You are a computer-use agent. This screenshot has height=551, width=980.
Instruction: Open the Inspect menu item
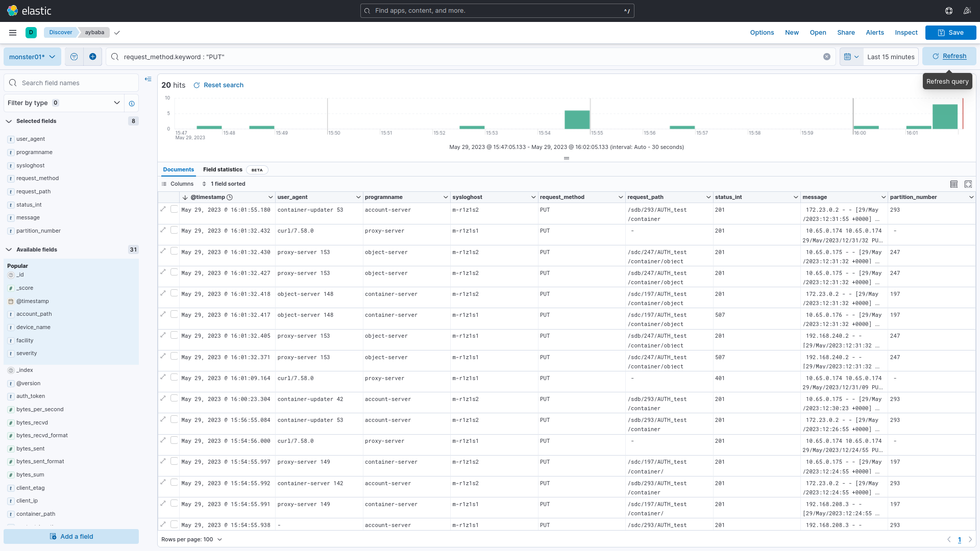(906, 33)
